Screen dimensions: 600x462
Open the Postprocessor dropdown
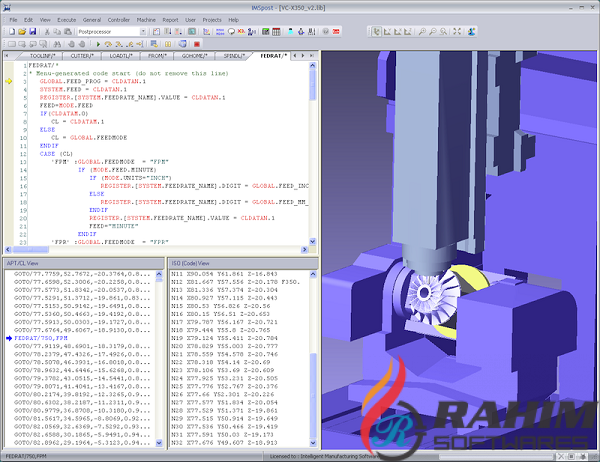(145, 31)
